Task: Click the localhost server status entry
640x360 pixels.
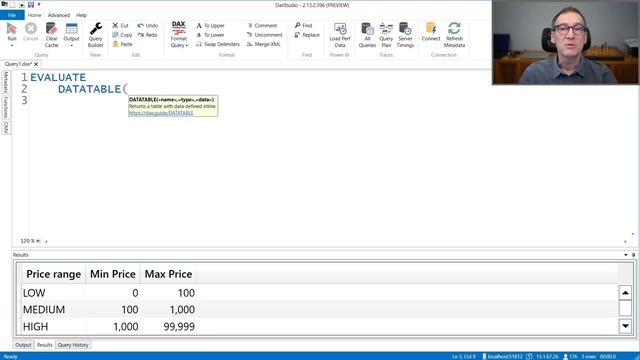Action: (502, 356)
